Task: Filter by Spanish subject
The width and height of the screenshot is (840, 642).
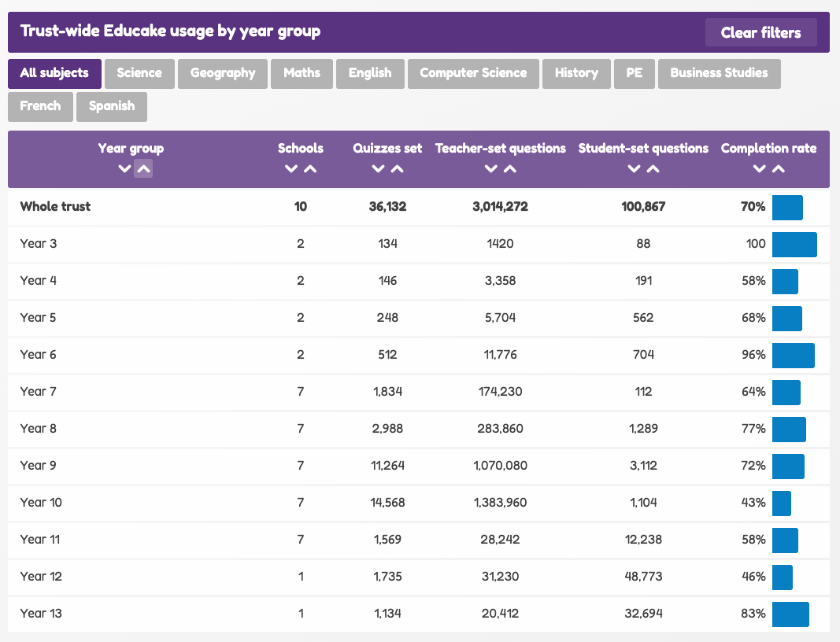Action: (x=112, y=106)
